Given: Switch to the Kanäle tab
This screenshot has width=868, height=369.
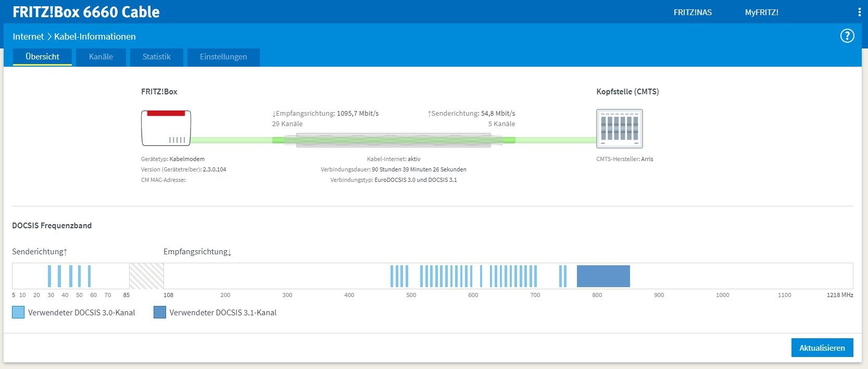Looking at the screenshot, I should click(101, 57).
